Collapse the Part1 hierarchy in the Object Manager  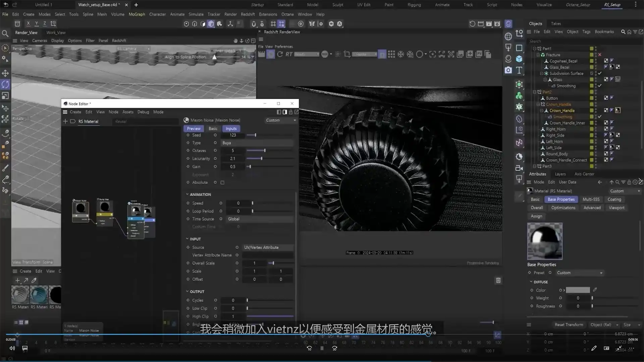click(x=534, y=48)
